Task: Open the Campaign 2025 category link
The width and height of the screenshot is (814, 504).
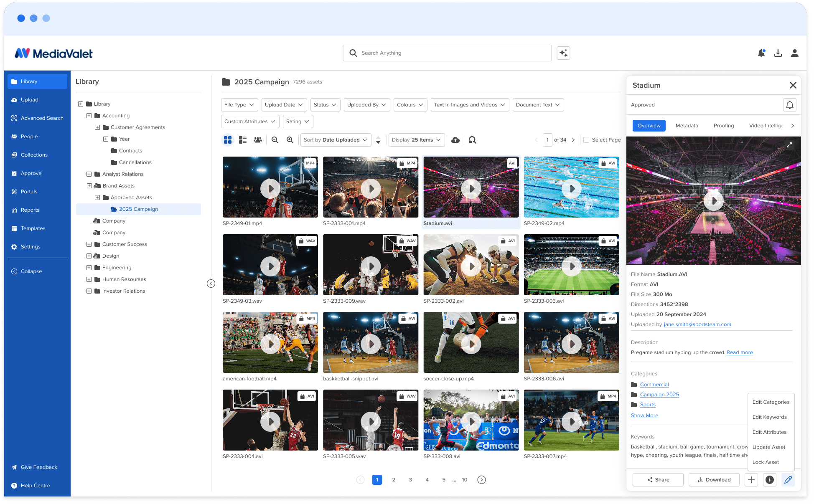Action: [x=659, y=395]
